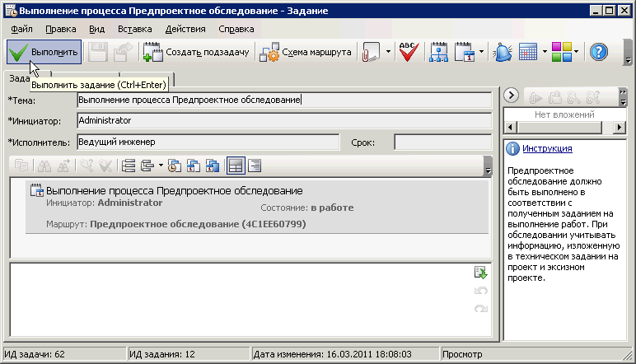This screenshot has height=364, width=636.
Task: Open help with the blue question mark icon
Action: point(599,52)
